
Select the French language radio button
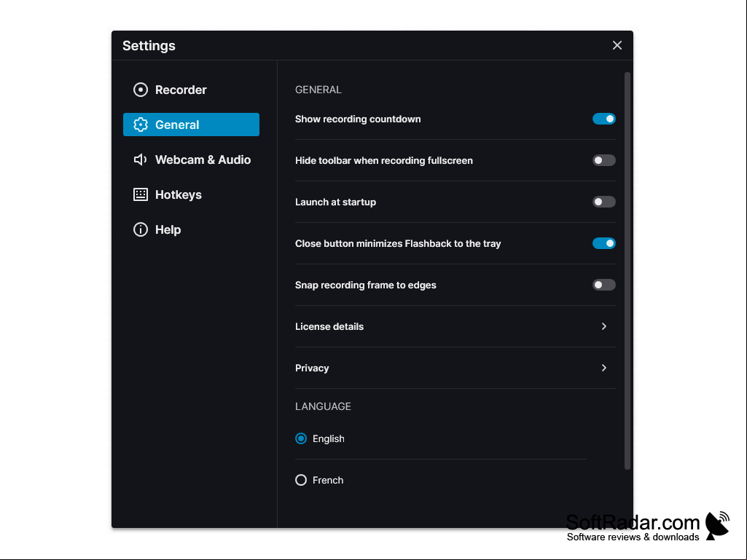coord(300,480)
